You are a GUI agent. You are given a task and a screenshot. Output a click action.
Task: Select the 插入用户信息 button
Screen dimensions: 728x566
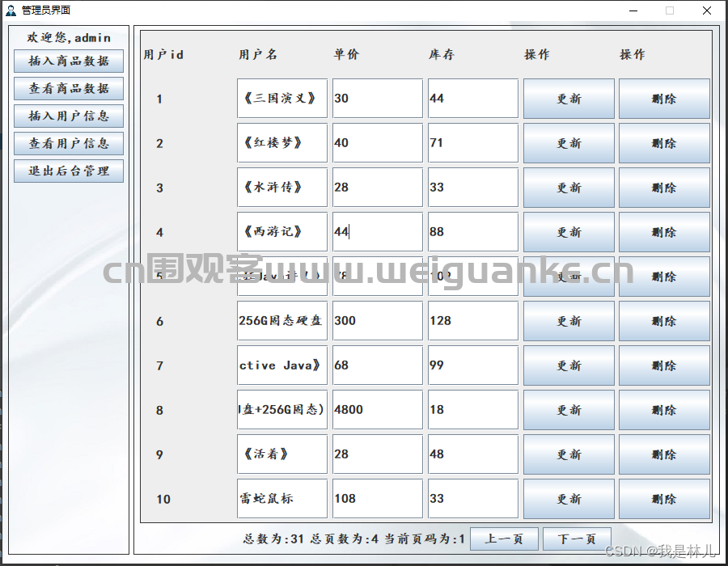tap(69, 116)
